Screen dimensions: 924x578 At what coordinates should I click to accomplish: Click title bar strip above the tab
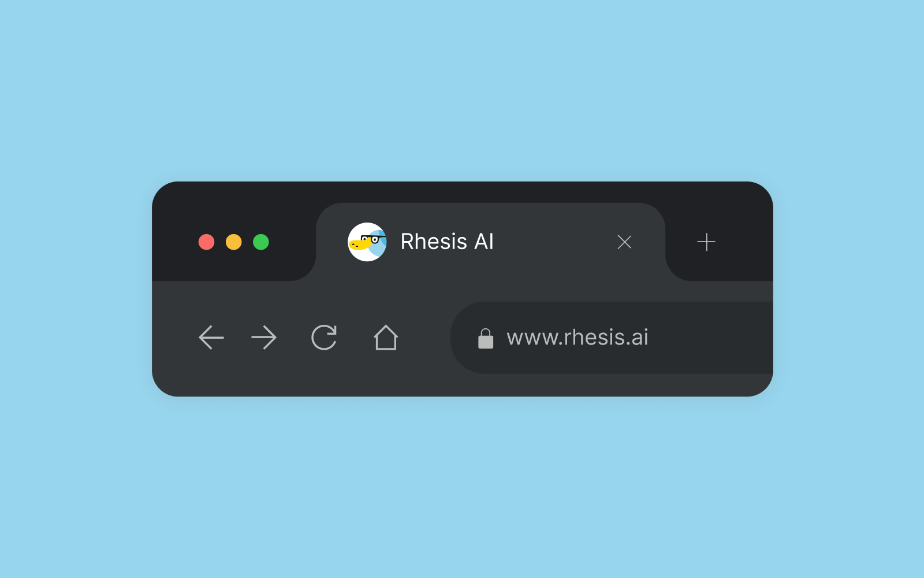[491, 192]
